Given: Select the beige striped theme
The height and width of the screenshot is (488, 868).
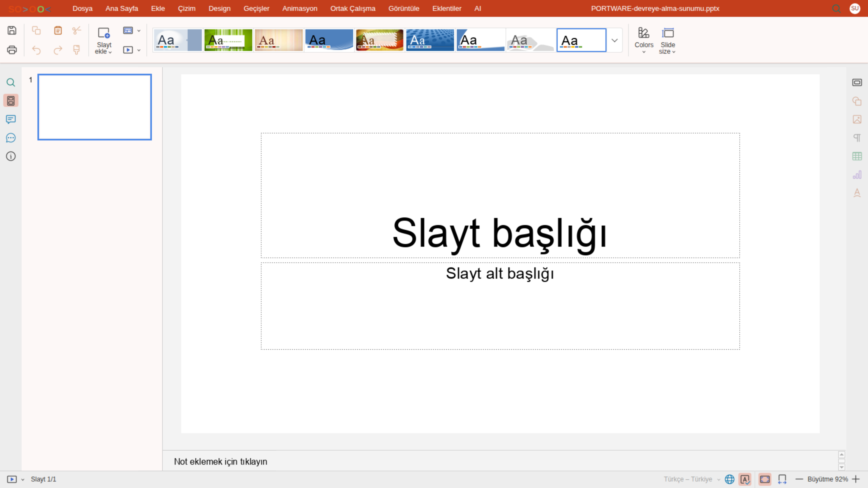Looking at the screenshot, I should click(279, 40).
